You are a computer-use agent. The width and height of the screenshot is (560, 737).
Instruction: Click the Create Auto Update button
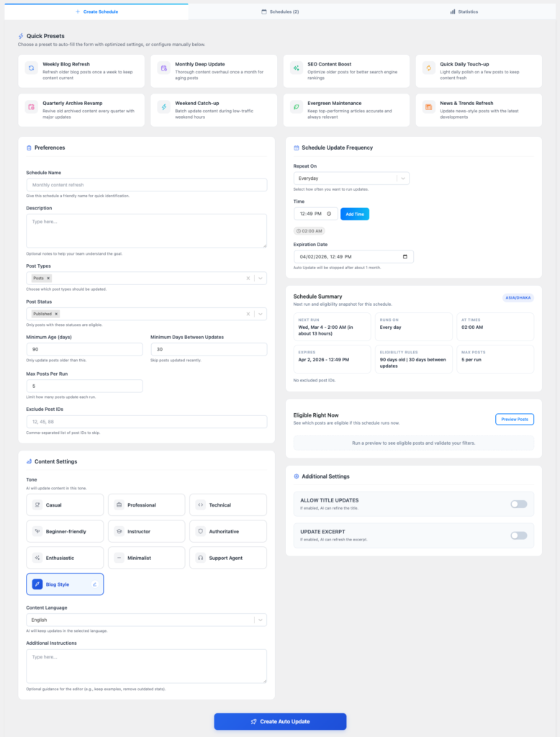pyautogui.click(x=280, y=721)
